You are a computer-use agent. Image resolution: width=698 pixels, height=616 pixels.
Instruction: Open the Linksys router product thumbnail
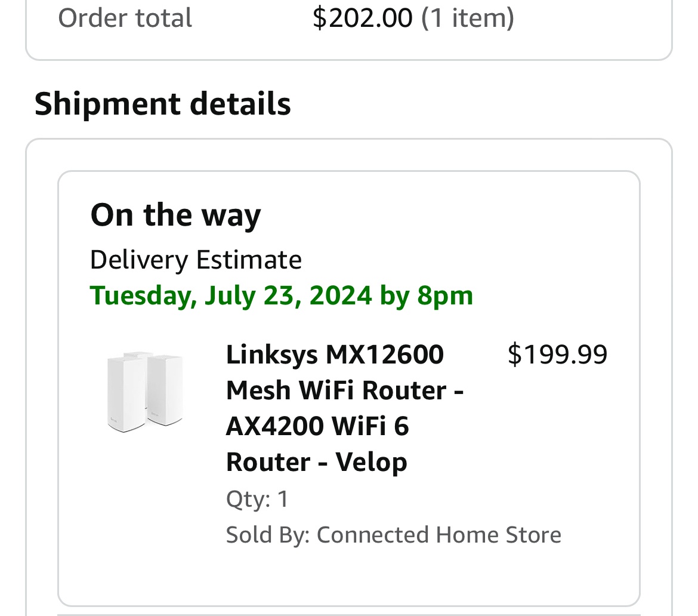click(x=145, y=391)
